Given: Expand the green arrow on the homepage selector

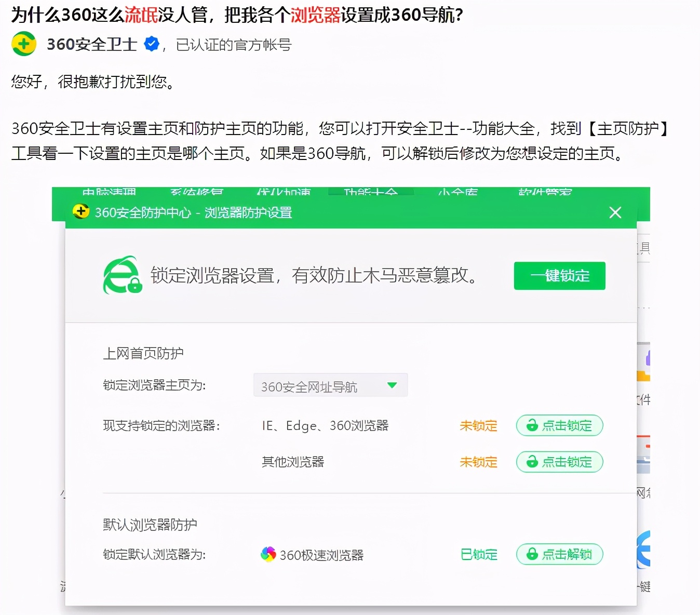Looking at the screenshot, I should tap(393, 385).
